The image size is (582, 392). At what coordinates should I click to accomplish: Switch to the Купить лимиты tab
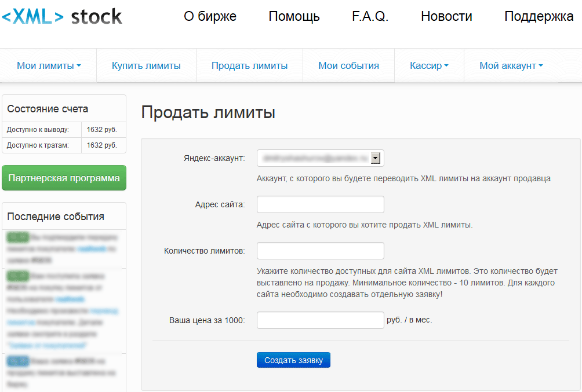point(146,65)
